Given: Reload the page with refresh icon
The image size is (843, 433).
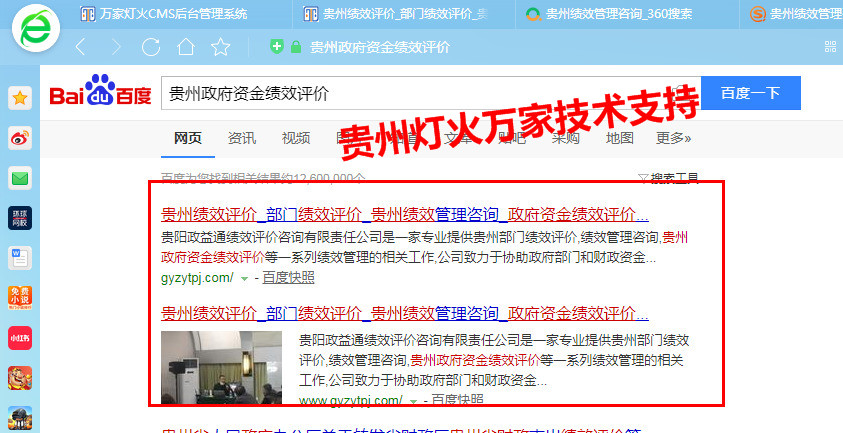Looking at the screenshot, I should coord(151,47).
